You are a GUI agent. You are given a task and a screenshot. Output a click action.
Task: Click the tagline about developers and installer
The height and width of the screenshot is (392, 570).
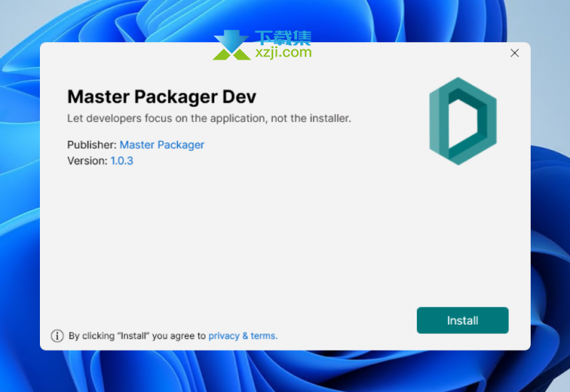coord(209,118)
